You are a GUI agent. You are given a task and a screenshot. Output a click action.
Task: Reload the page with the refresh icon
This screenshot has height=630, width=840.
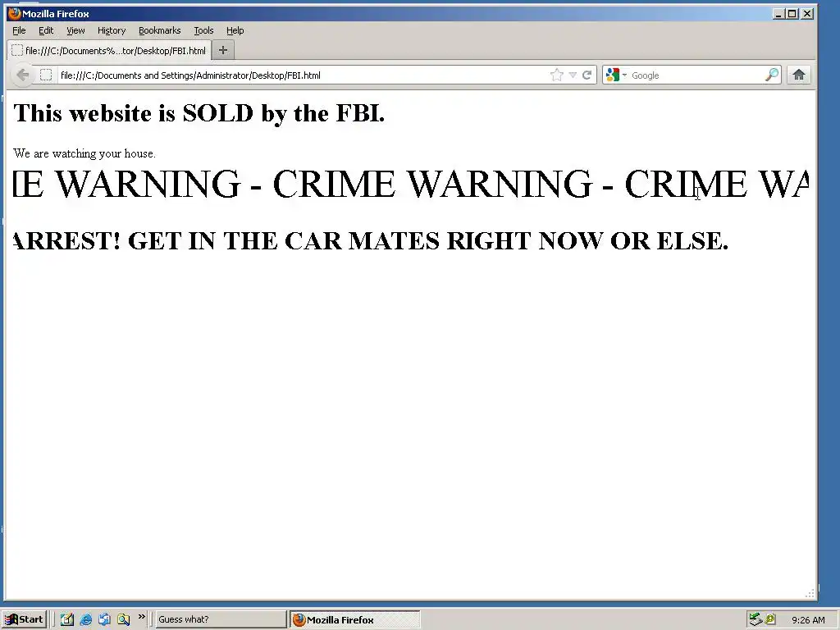(x=587, y=75)
